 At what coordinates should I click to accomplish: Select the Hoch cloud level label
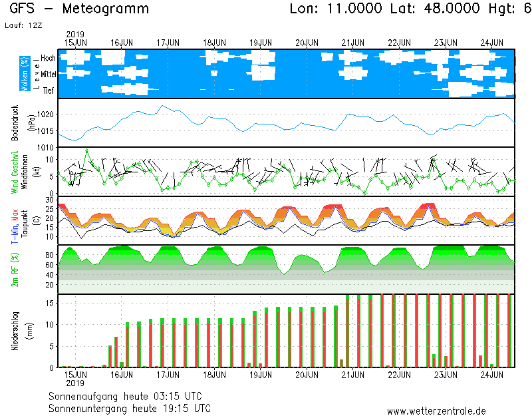click(48, 59)
